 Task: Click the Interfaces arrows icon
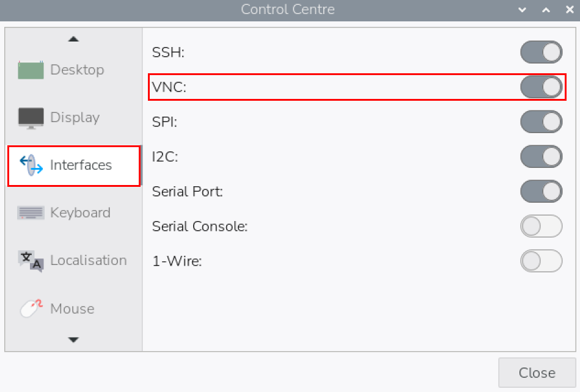31,165
